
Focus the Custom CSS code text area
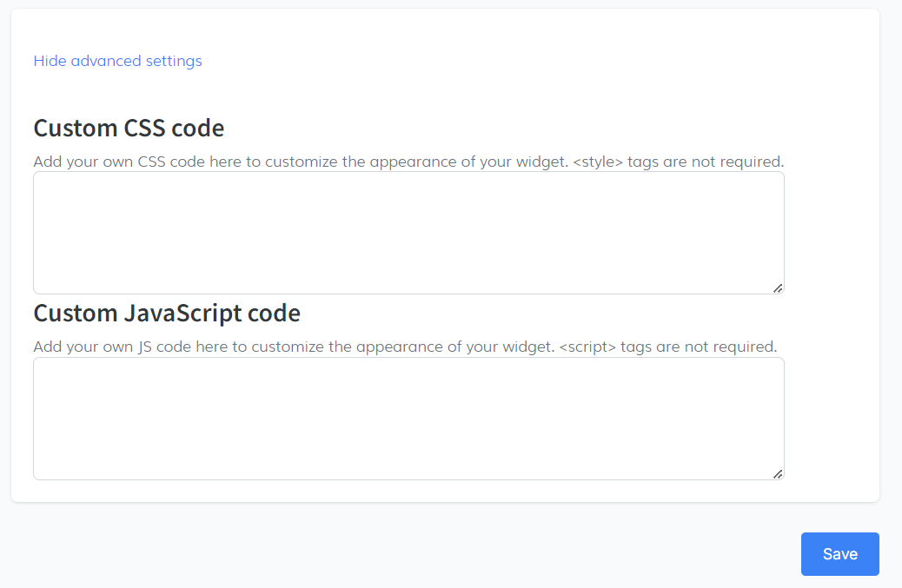[408, 232]
